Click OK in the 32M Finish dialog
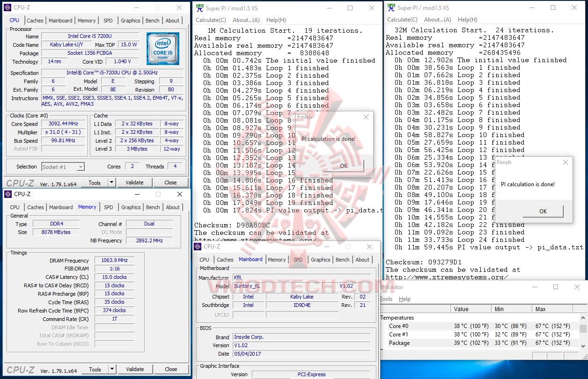The image size is (588, 379). [543, 211]
